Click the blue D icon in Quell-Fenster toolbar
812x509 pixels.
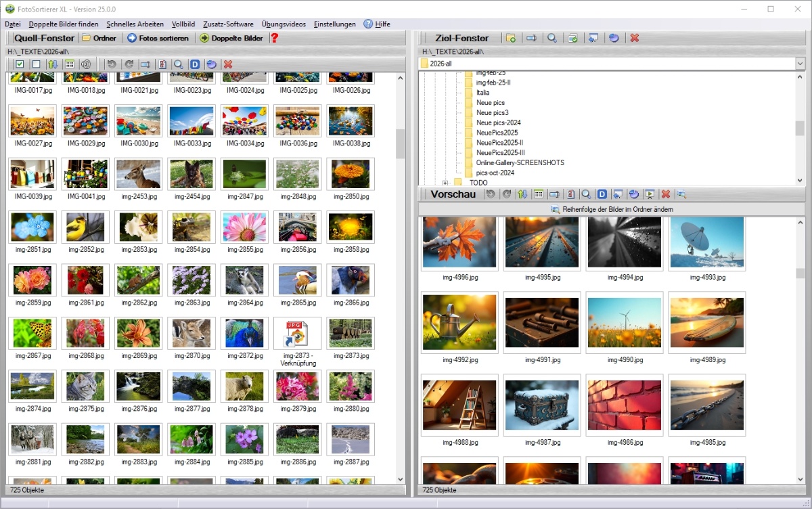195,64
